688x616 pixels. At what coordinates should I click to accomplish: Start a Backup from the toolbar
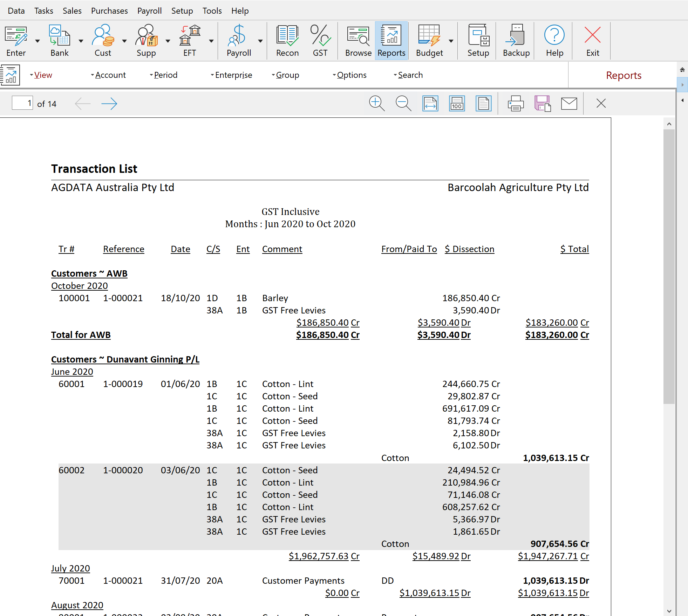[x=516, y=41]
